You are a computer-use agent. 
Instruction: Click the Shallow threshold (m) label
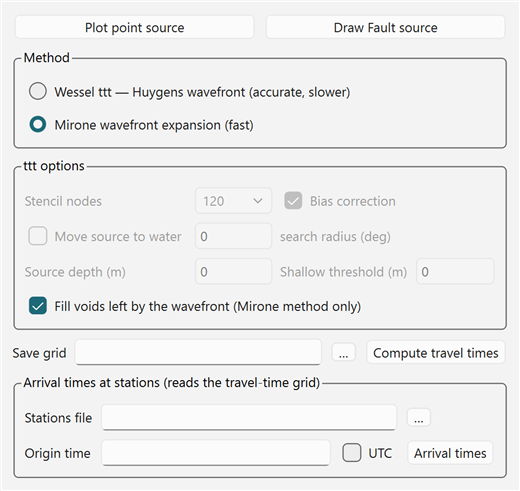343,272
